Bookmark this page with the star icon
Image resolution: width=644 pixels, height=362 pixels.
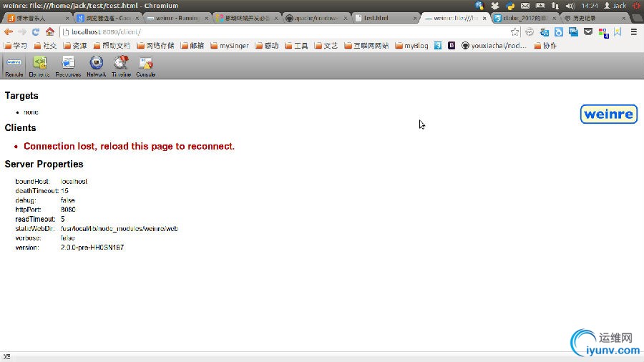tap(514, 31)
